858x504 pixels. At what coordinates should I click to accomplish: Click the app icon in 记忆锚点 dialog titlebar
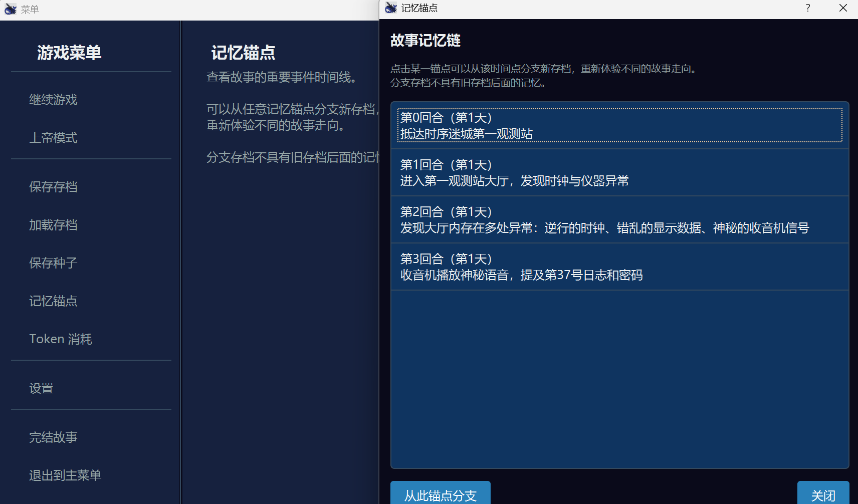(391, 8)
